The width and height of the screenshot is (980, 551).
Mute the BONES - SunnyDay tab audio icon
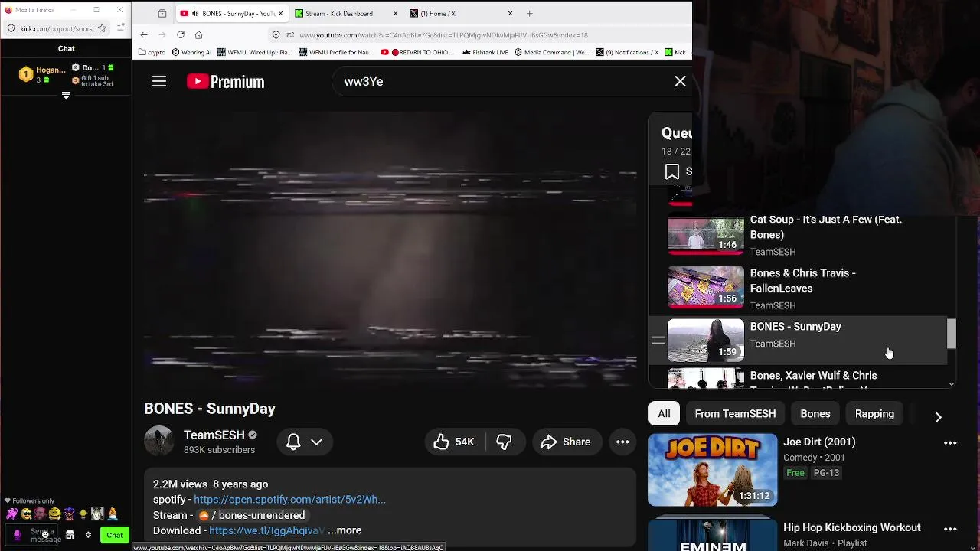195,14
